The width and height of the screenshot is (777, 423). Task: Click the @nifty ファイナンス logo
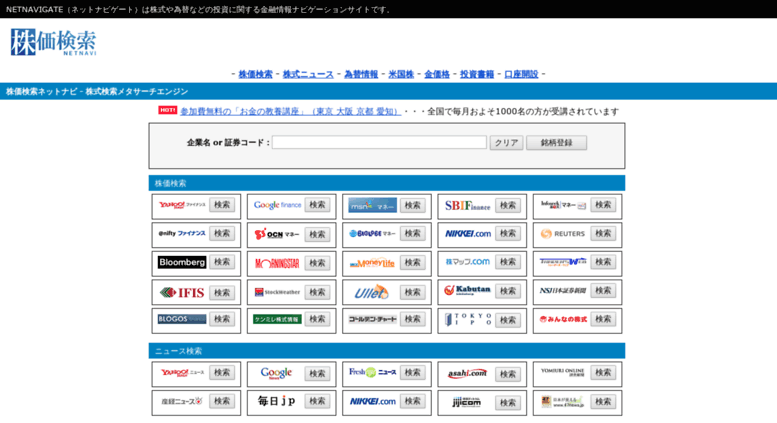pos(182,233)
